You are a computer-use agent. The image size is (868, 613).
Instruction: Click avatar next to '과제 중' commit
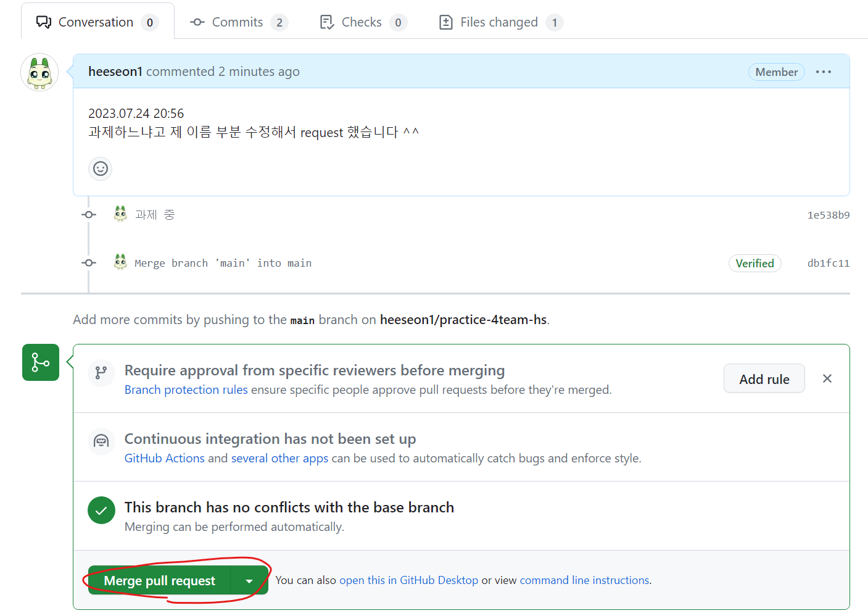pos(120,214)
